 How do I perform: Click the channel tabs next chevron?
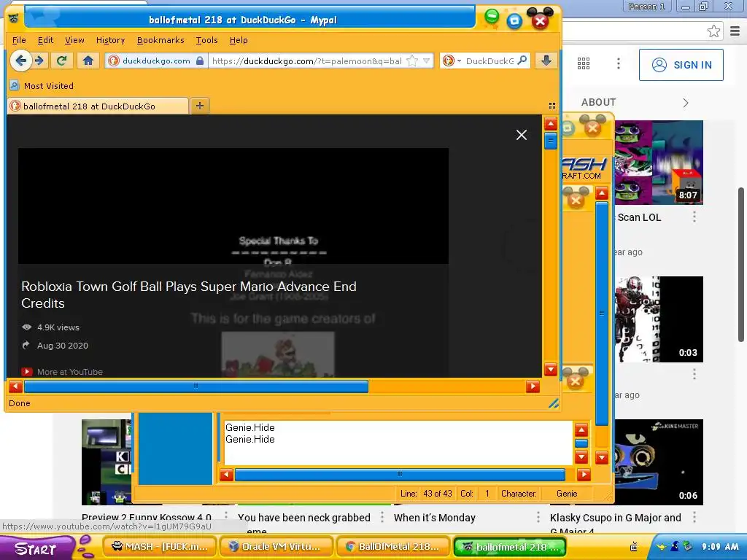[686, 103]
